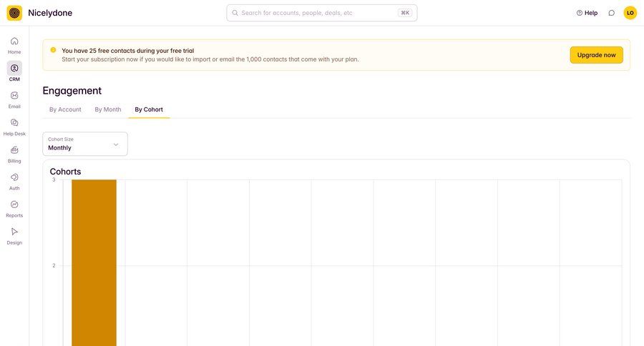Open the Home sidebar icon
The width and height of the screenshot is (644, 346).
coord(14,41)
